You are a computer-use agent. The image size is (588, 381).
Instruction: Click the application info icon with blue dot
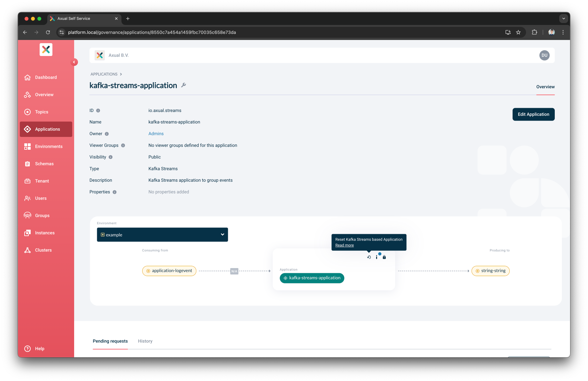pos(377,257)
